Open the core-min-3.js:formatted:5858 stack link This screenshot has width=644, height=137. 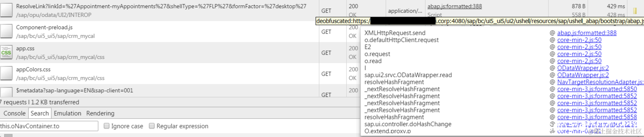597,117
